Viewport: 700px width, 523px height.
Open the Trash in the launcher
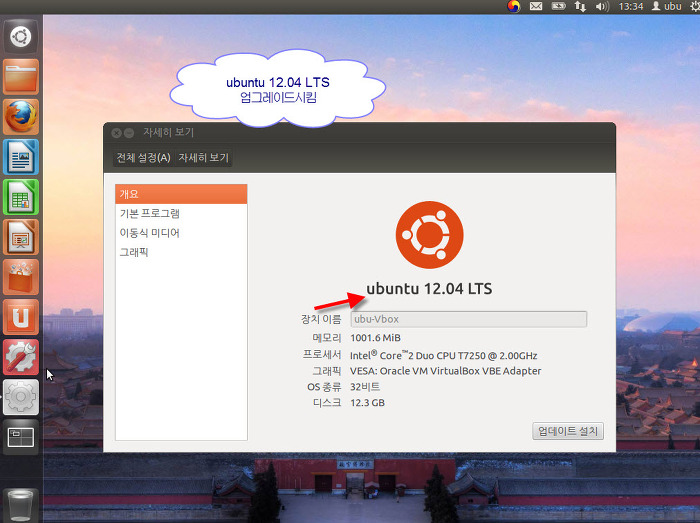coord(21,501)
